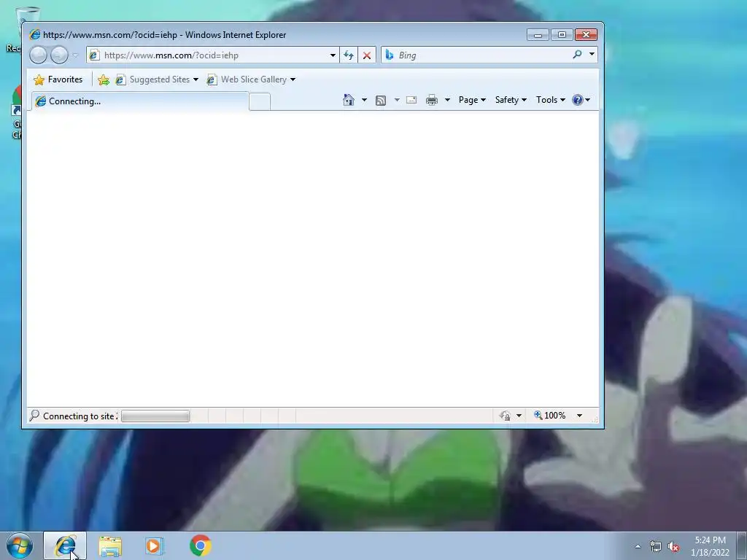Click the Forward navigation button
Viewport: 747px width, 560px height.
[59, 55]
